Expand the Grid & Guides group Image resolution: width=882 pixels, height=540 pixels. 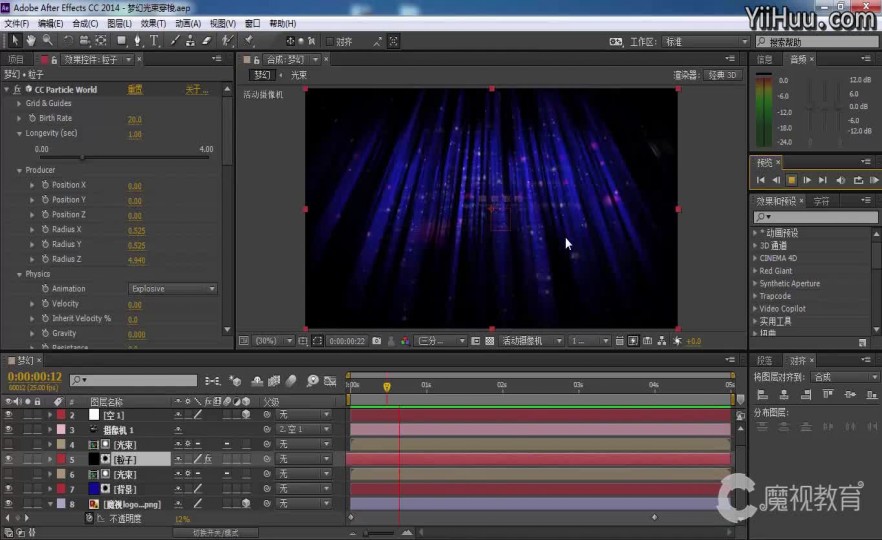click(19, 104)
